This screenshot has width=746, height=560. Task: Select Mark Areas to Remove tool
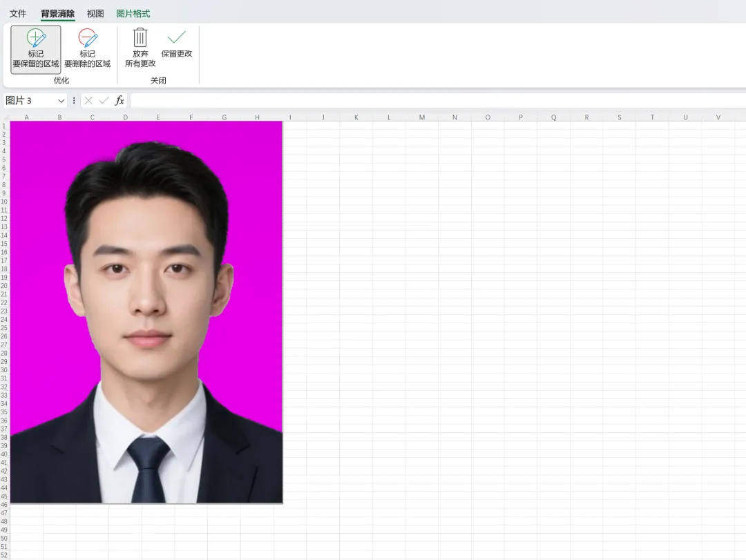88,49
